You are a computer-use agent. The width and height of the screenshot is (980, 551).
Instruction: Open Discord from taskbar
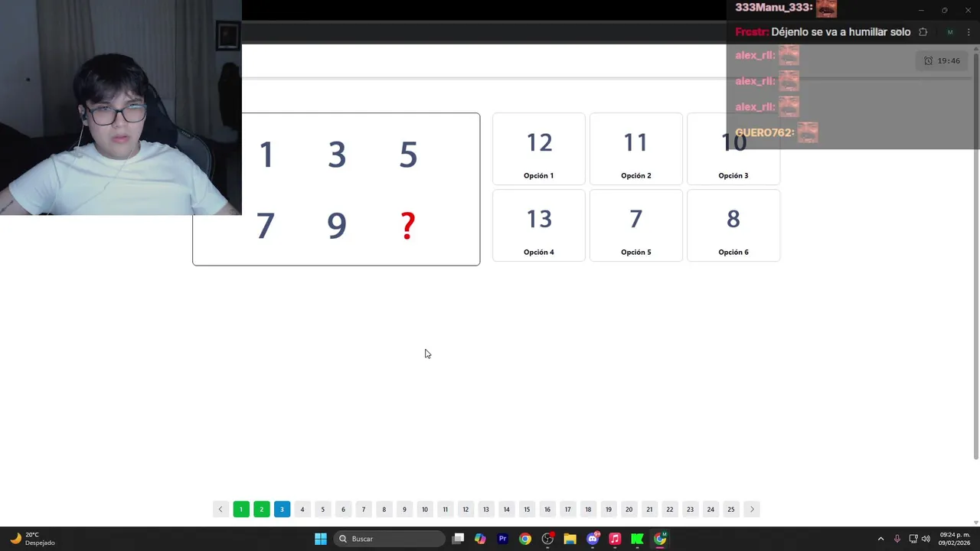(593, 539)
